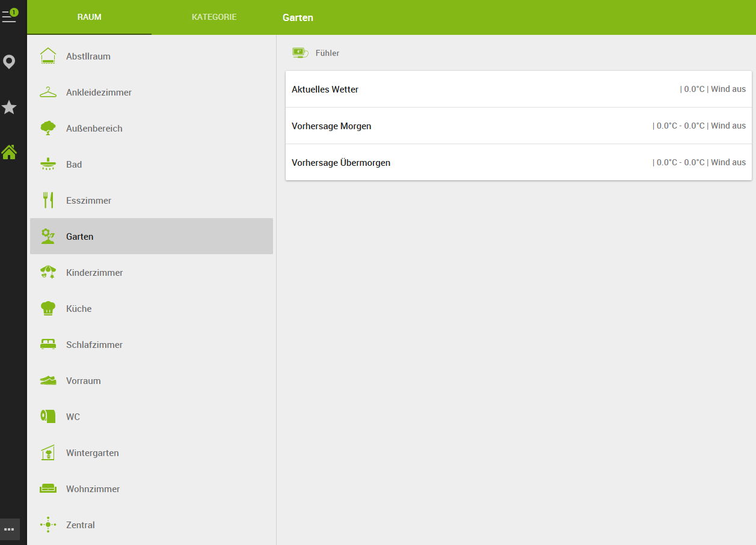756x545 pixels.
Task: Click the Schlafzimmer bed icon
Action: click(x=48, y=344)
